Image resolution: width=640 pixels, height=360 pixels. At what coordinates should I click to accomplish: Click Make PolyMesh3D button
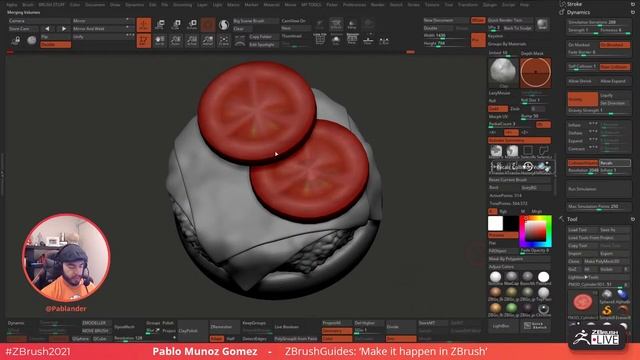click(607, 261)
